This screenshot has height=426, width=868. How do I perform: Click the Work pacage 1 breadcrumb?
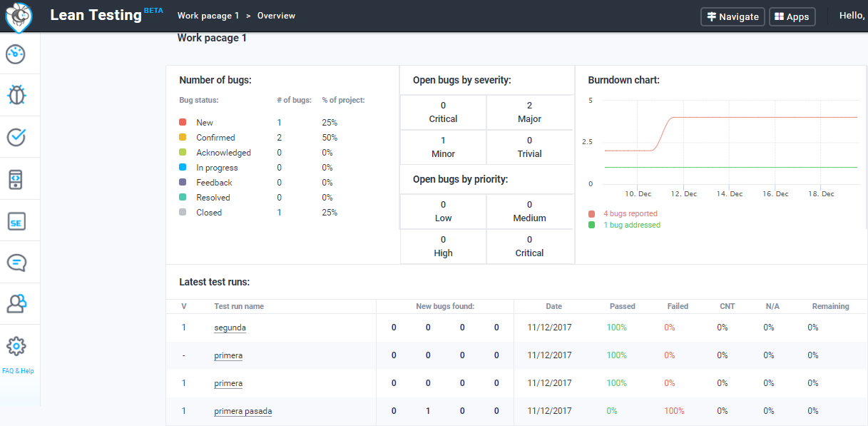point(208,16)
